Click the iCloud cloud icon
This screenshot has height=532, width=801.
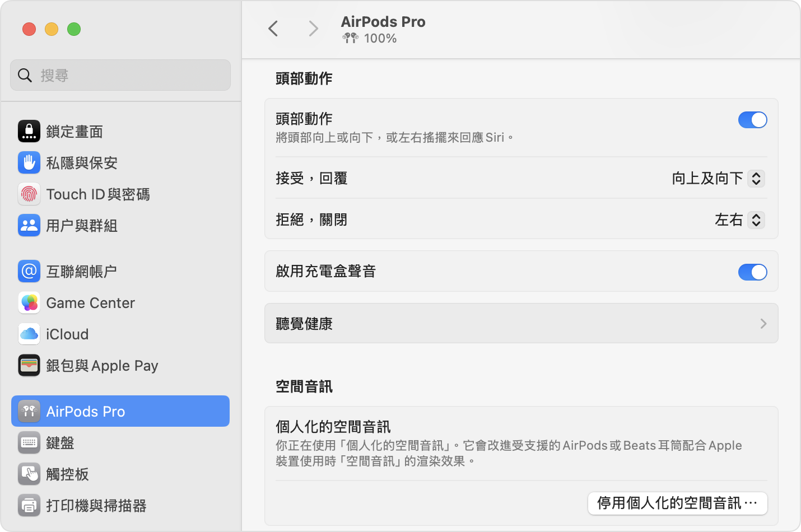(29, 334)
